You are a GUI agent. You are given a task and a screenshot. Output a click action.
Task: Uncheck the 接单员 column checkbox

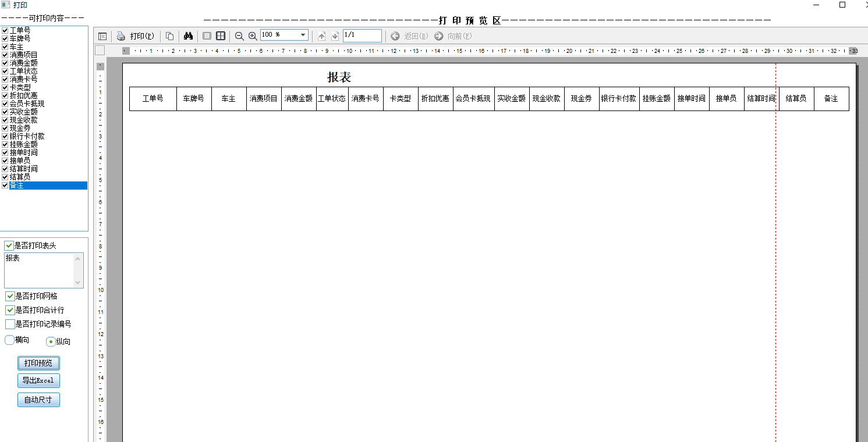point(5,161)
